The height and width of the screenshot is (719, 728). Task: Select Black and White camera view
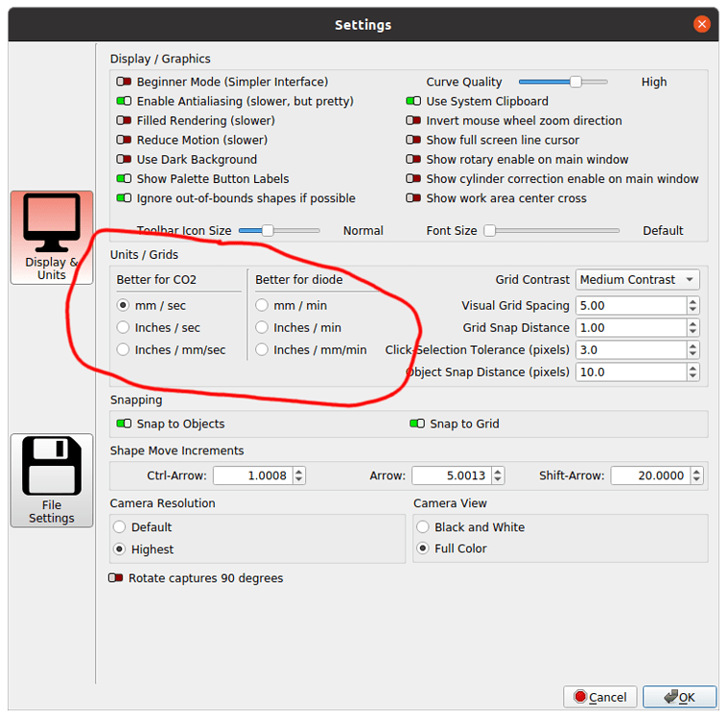coord(424,527)
